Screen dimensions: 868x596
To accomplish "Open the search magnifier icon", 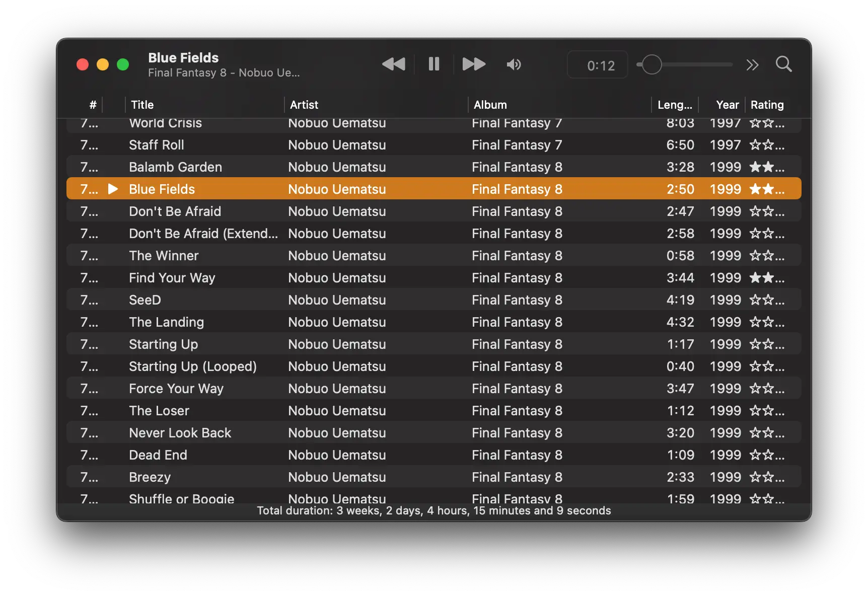I will pos(784,64).
